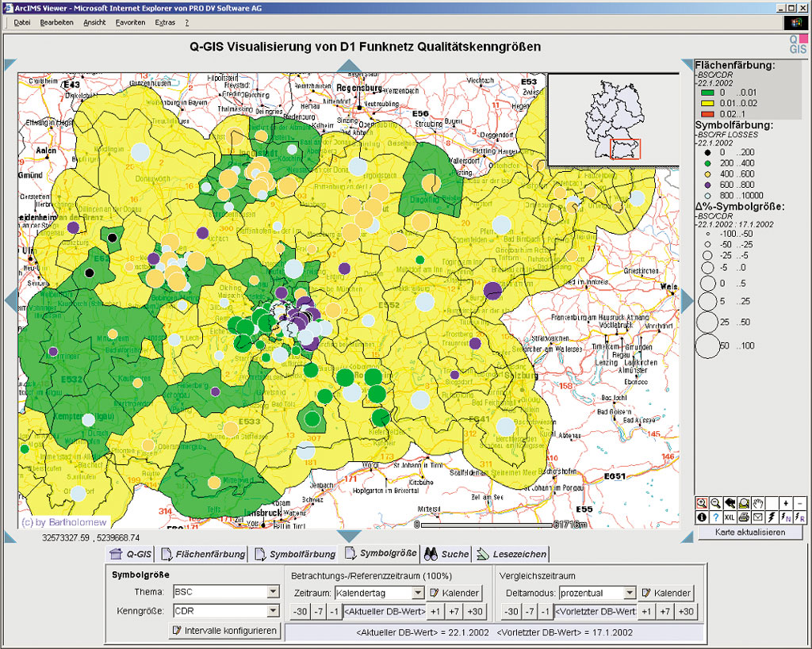Open the Thema dropdown showing BSC
The width and height of the screenshot is (812, 649).
[273, 591]
